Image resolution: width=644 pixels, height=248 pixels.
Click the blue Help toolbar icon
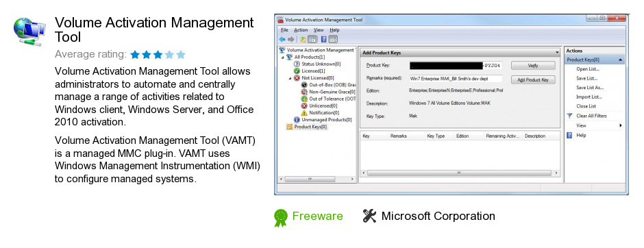[x=323, y=40]
